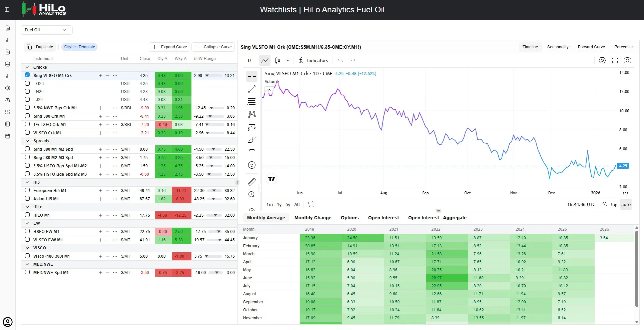Click the Expand Curve button
Image resolution: width=644 pixels, height=330 pixels.
point(169,47)
